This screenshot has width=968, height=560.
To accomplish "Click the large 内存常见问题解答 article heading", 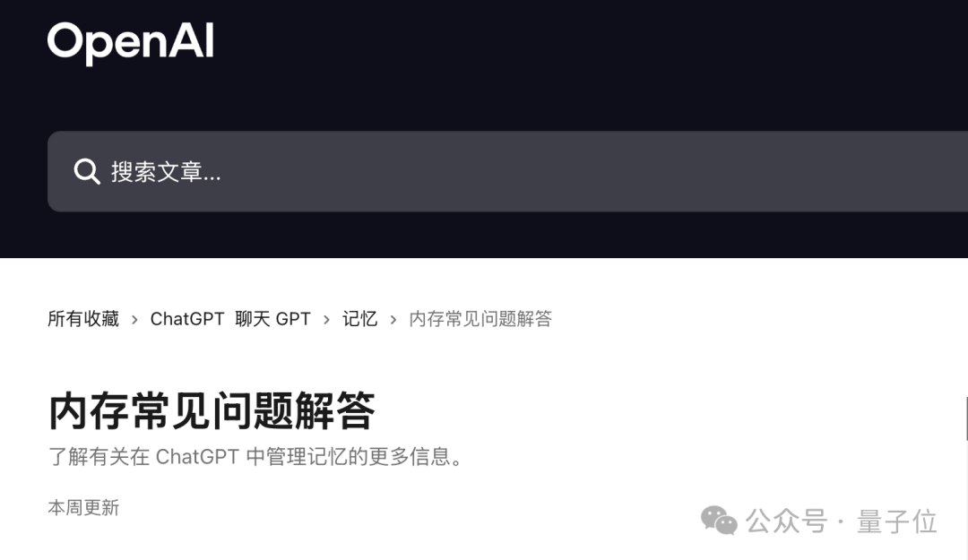I will pyautogui.click(x=212, y=410).
